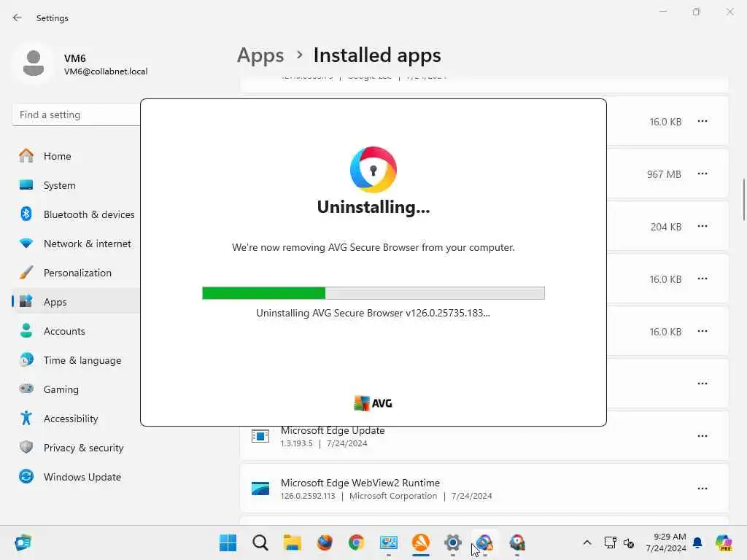Open Gaming settings

[x=76, y=389]
